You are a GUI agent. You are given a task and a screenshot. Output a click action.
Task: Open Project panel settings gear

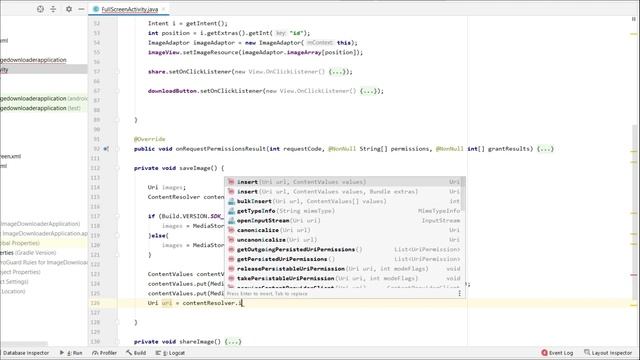pos(69,9)
